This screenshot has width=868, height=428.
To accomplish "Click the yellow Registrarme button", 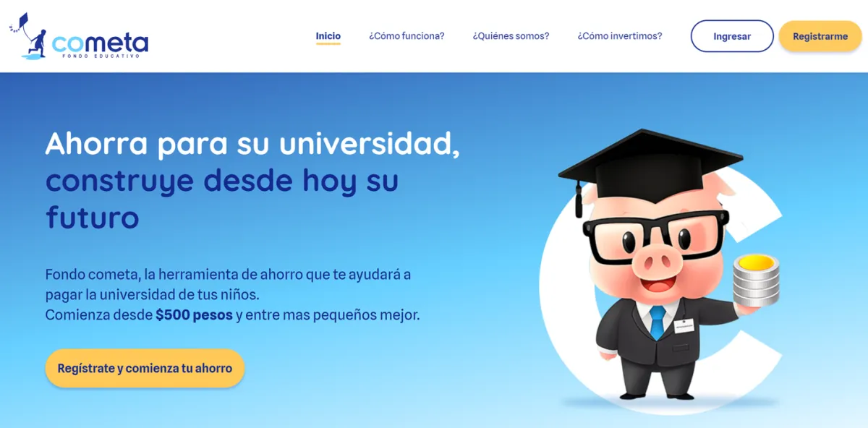I will pos(820,36).
